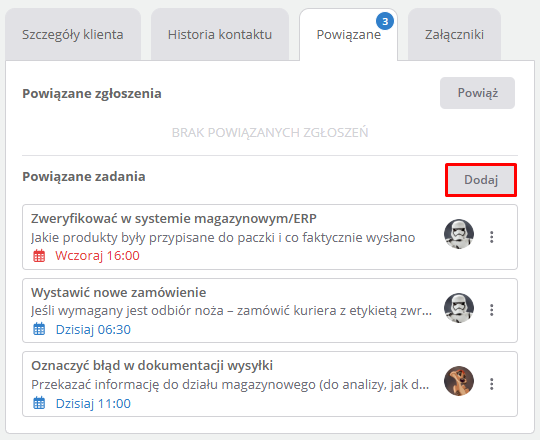Click stormtrooper avatar on Wystawić nowe zamówienie
The height and width of the screenshot is (440, 540).
click(459, 308)
